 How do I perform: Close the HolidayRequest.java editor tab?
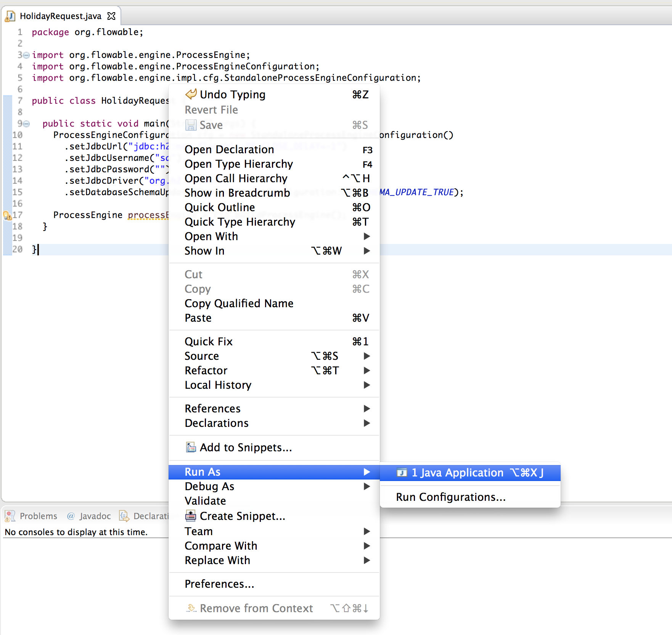click(111, 16)
